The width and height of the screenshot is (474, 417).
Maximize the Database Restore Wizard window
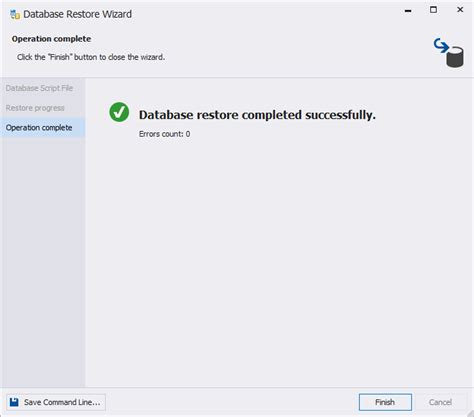433,10
